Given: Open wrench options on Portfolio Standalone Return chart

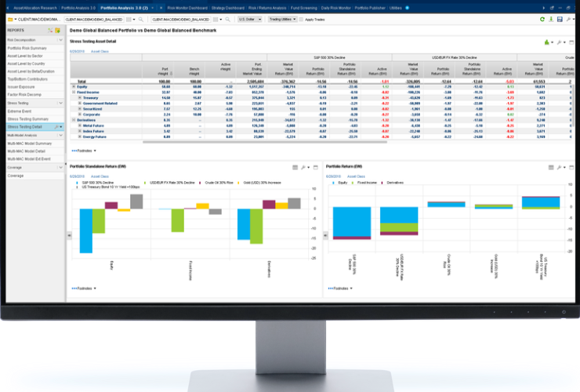Looking at the screenshot, I should (304, 167).
